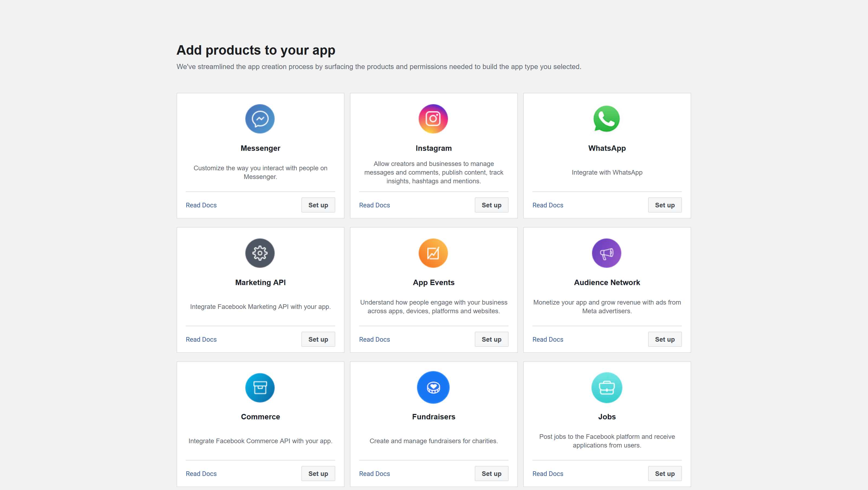This screenshot has height=490, width=868.
Task: Set up the Fundraisers product
Action: click(491, 473)
